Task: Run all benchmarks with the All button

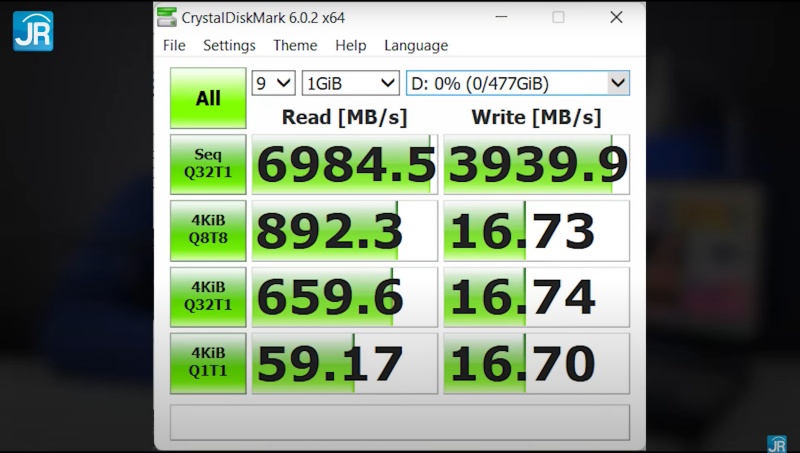Action: pyautogui.click(x=208, y=98)
